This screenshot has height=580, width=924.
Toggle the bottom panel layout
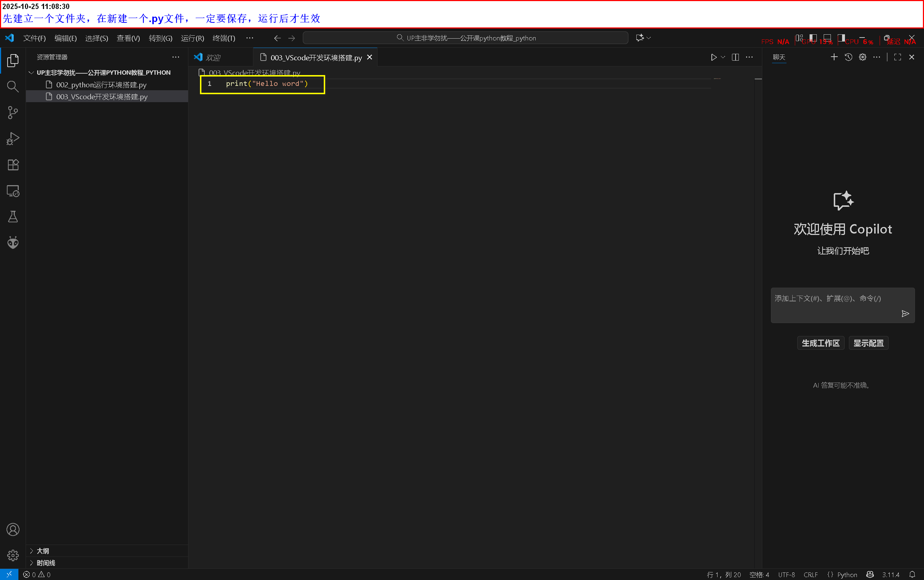(827, 38)
